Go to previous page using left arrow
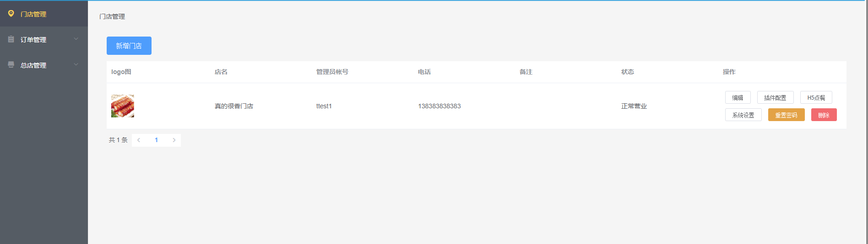 pos(139,140)
